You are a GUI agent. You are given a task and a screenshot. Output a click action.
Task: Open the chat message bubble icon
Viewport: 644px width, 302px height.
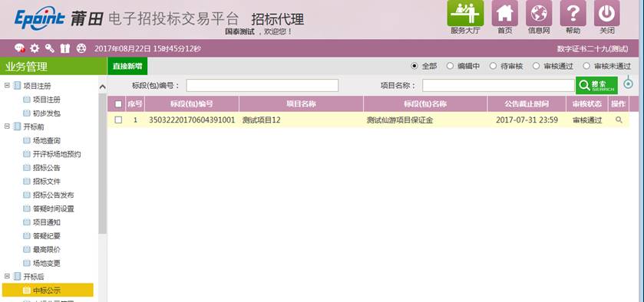pos(20,48)
